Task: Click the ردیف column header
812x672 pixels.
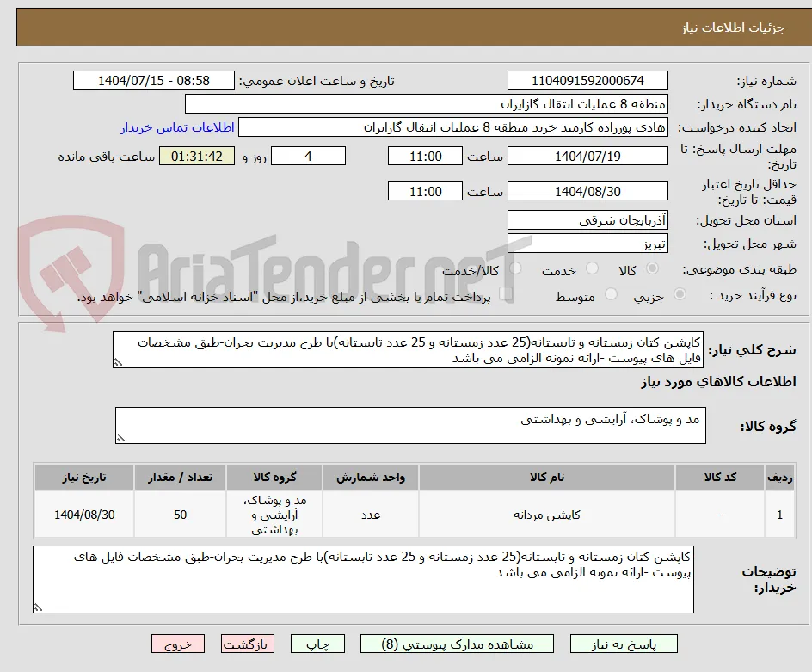Action: click(x=780, y=478)
